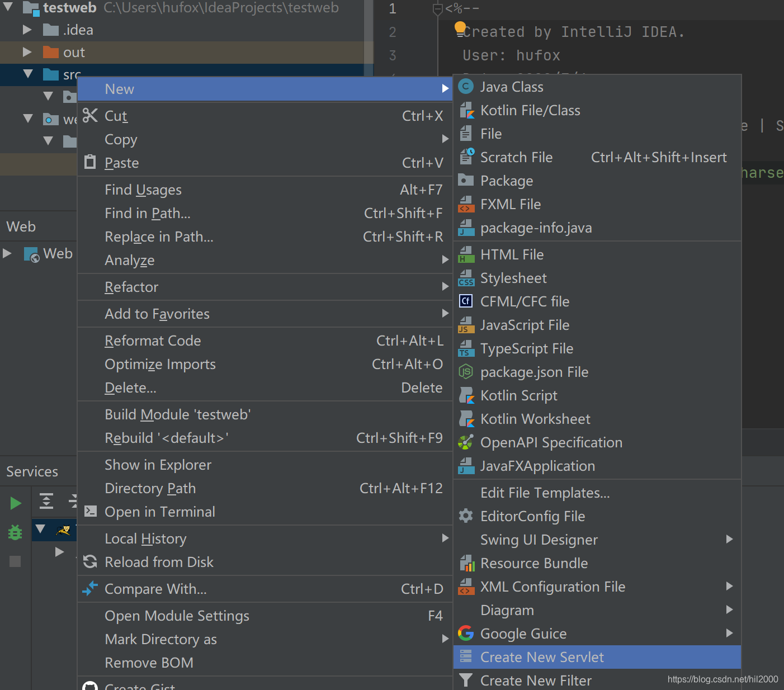Viewport: 784px width, 690px height.
Task: Collapse the code fold marker on line 1
Action: [x=438, y=8]
